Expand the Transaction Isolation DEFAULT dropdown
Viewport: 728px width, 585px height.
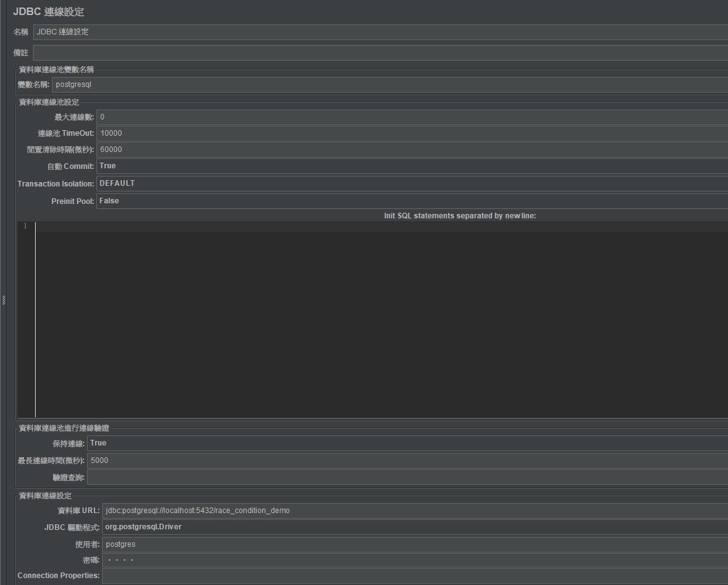pyautogui.click(x=410, y=183)
